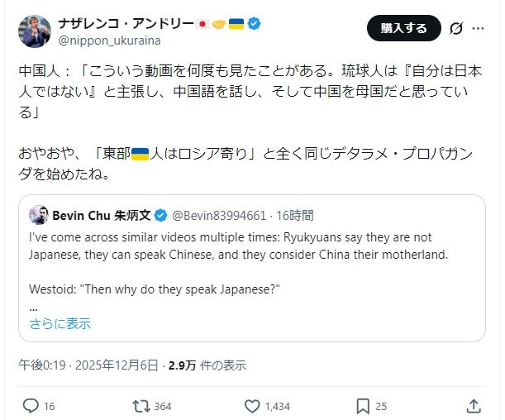Click the verified badge next to Bevin Chu

tap(162, 216)
